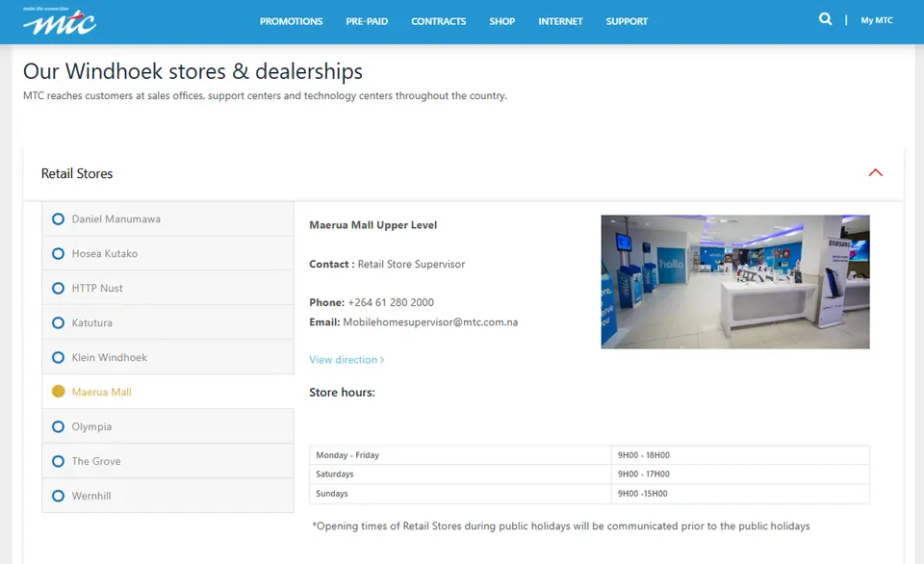Image resolution: width=924 pixels, height=564 pixels.
Task: Open the SUPPORT menu
Action: 627,21
